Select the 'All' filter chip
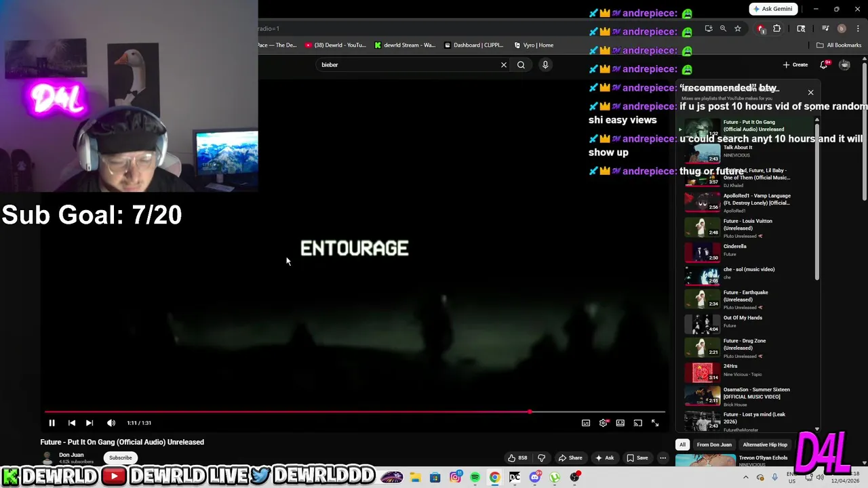The width and height of the screenshot is (868, 488). 682,445
